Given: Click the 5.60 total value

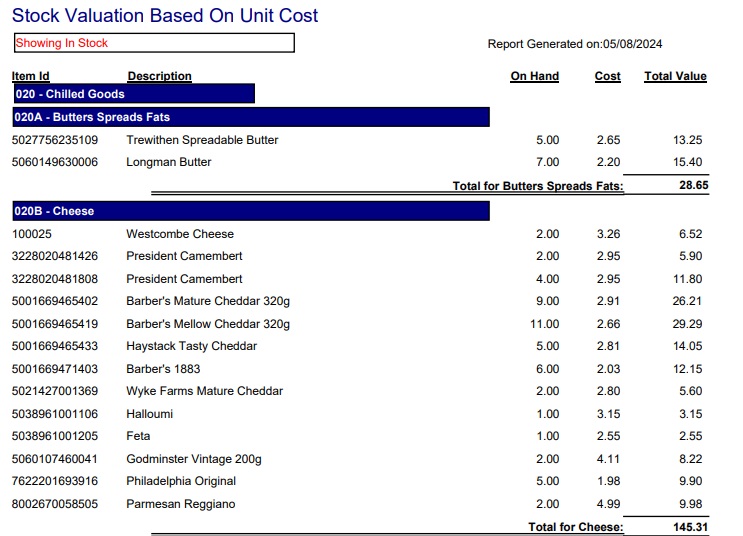Looking at the screenshot, I should (x=690, y=391).
